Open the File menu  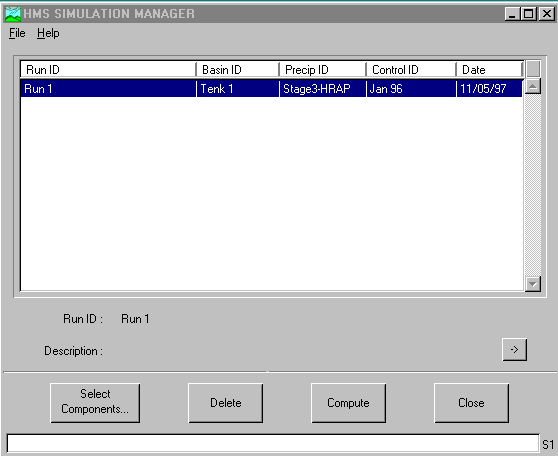pyautogui.click(x=17, y=33)
